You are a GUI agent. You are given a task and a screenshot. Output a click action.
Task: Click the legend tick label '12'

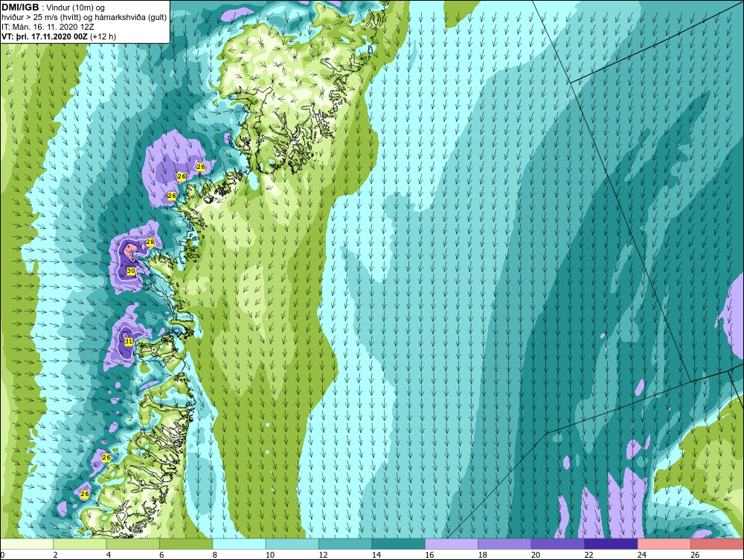(323, 556)
